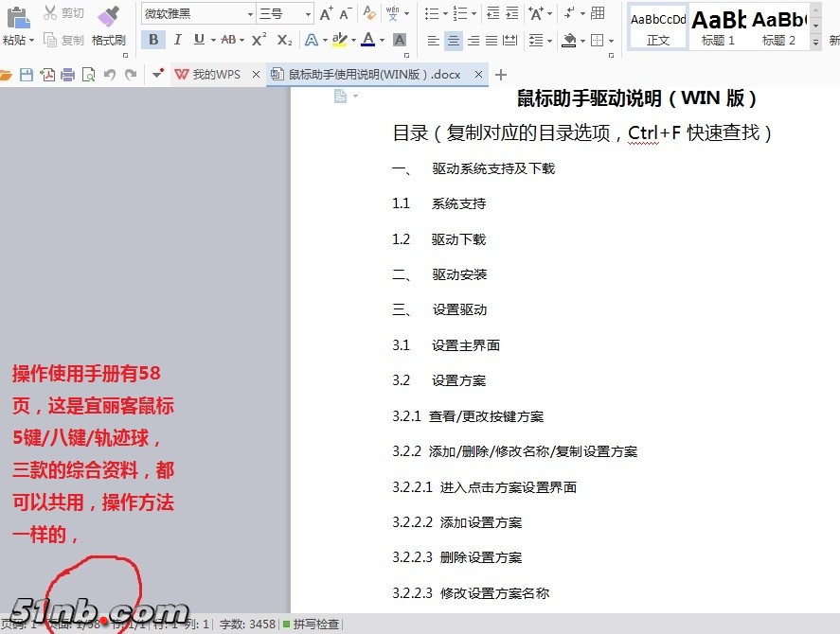Click the increase font size icon

[326, 13]
